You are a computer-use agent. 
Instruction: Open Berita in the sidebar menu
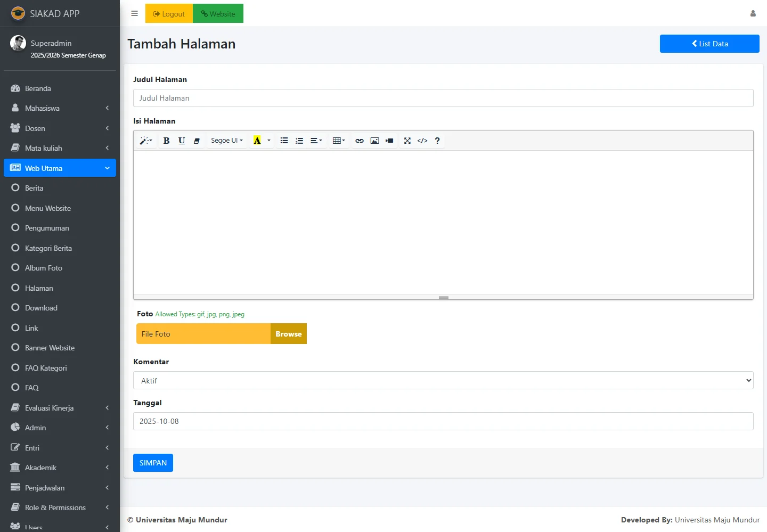pos(34,188)
